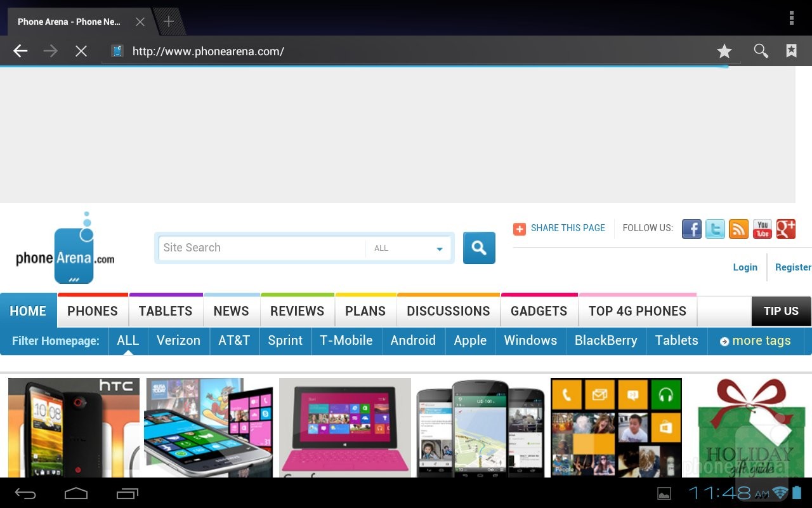Image resolution: width=812 pixels, height=508 pixels.
Task: Click the Share This Page plus icon
Action: click(520, 229)
